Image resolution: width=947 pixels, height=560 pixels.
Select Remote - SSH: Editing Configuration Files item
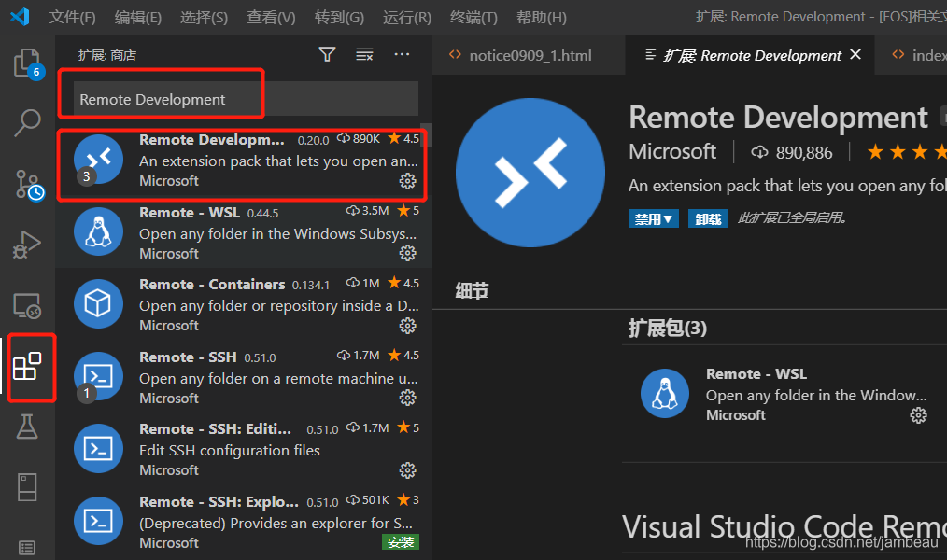coord(244,450)
